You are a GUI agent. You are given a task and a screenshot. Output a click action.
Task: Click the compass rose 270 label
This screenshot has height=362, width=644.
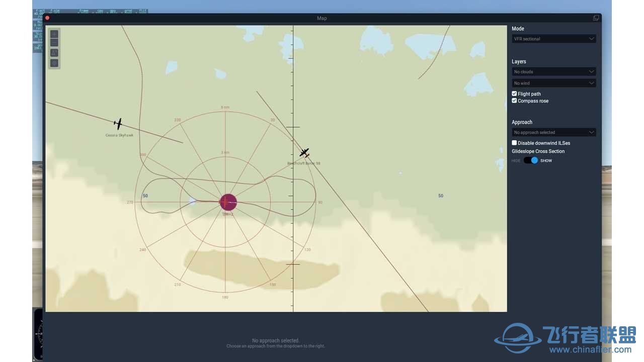pos(130,202)
